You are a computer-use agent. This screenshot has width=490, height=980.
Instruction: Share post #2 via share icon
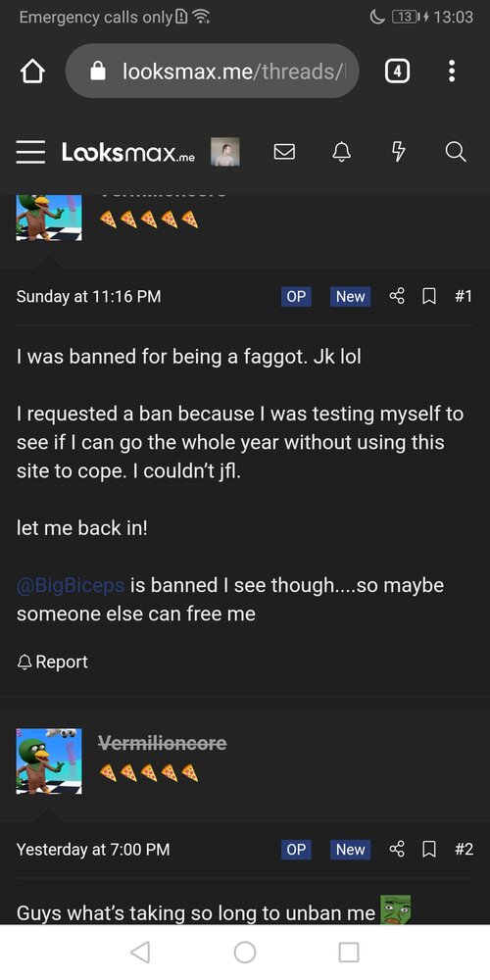click(x=397, y=850)
